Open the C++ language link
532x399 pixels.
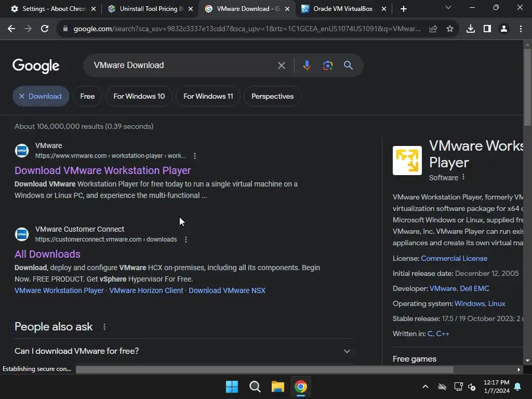click(x=443, y=334)
